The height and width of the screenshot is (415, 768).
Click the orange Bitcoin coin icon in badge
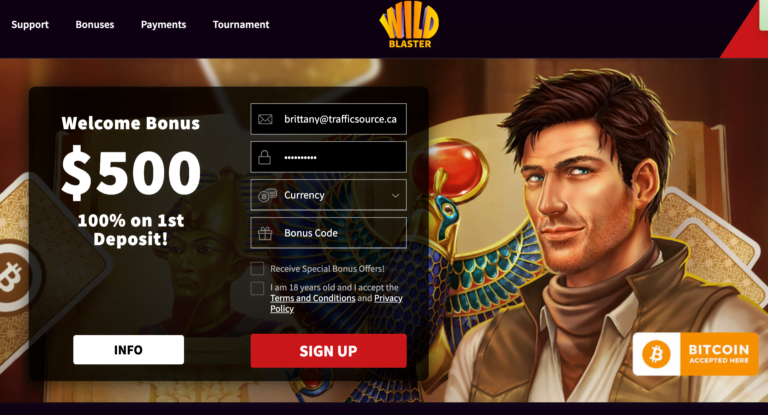point(656,354)
